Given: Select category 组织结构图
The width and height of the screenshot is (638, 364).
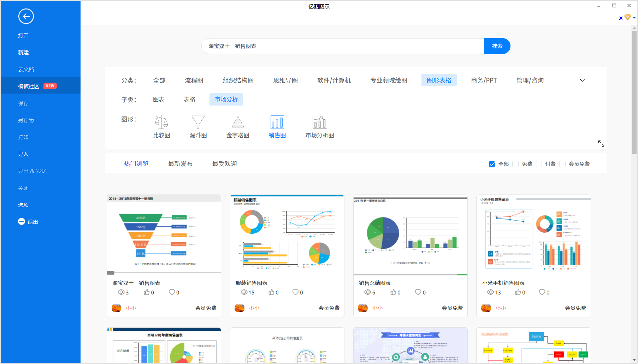Looking at the screenshot, I should coord(238,80).
